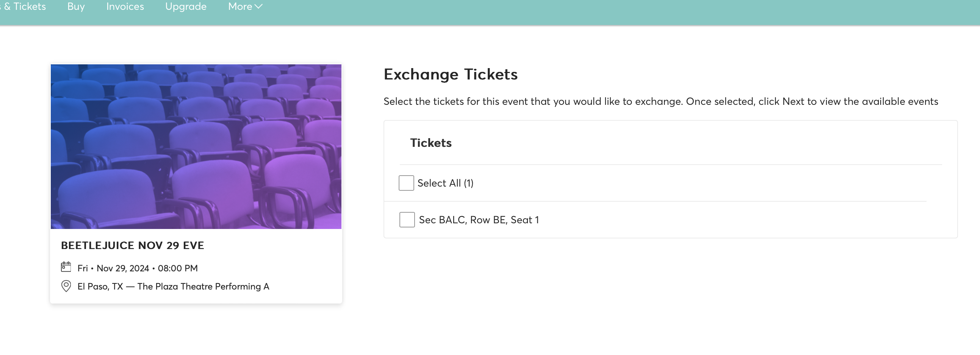The image size is (980, 355).
Task: Click the chevron arrow next to More
Action: click(x=259, y=6)
